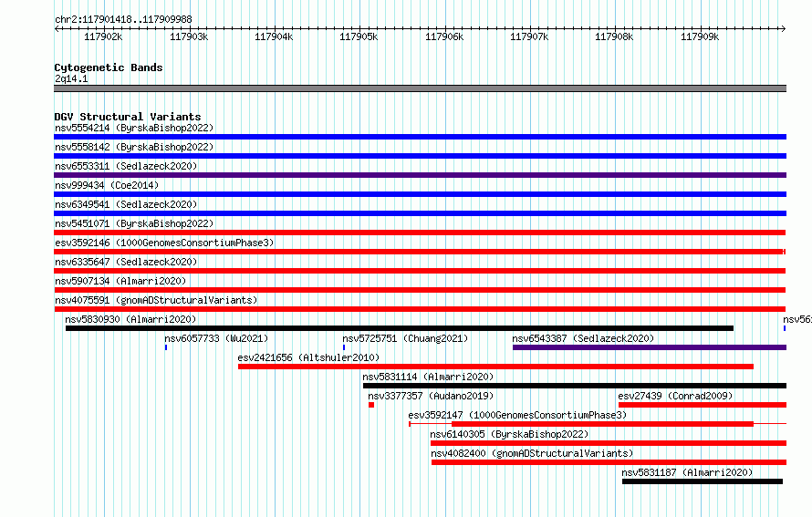Select the red bar for nsv6140305
The image size is (812, 517).
609,443
